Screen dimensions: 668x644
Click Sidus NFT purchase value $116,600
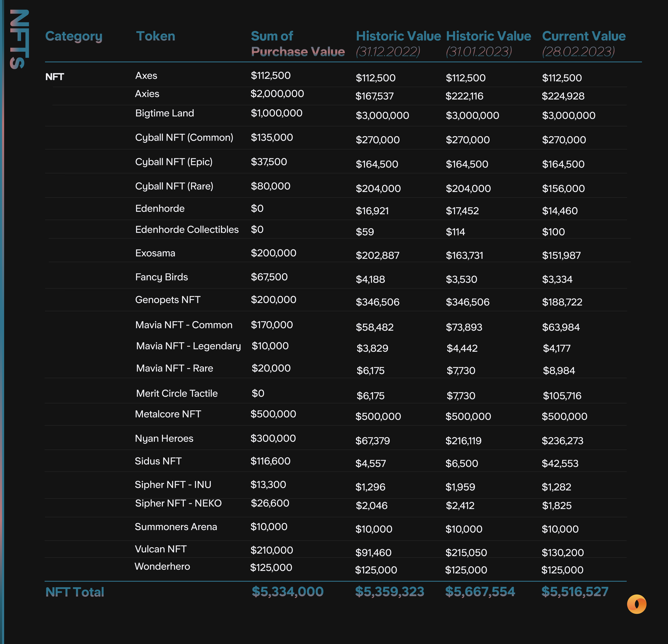pos(270,461)
